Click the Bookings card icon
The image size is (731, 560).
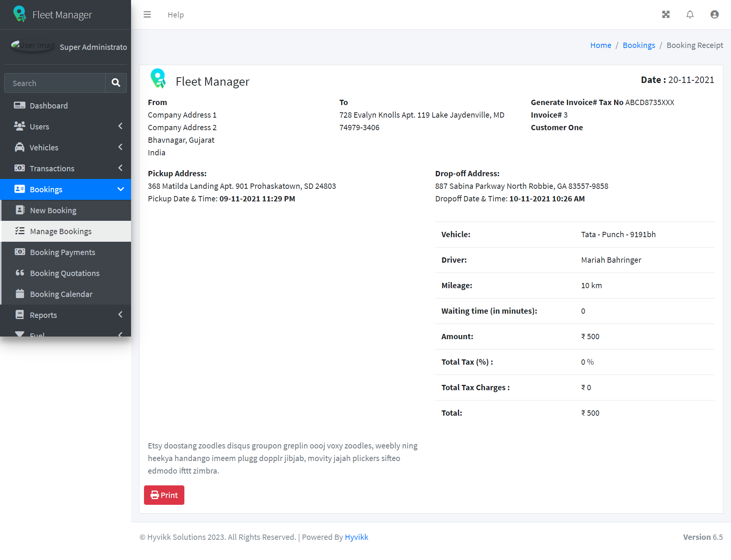click(x=19, y=189)
